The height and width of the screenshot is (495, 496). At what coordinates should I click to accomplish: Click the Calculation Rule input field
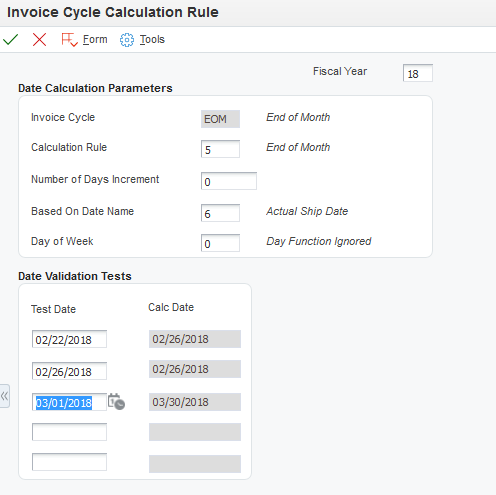pyautogui.click(x=220, y=149)
